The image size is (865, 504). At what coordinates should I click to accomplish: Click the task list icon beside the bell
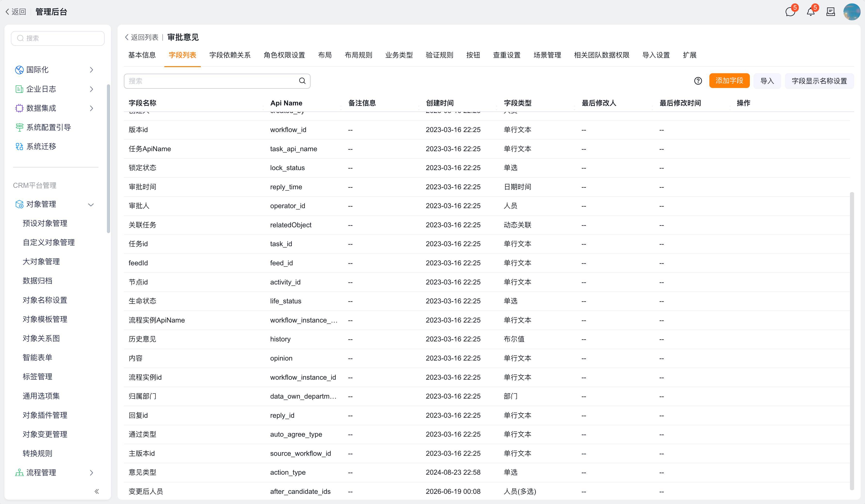pyautogui.click(x=831, y=12)
